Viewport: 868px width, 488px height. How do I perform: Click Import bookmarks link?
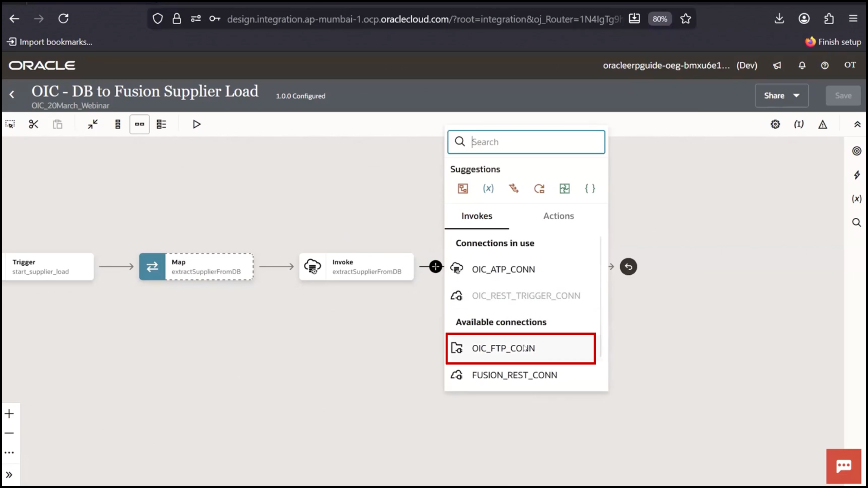coord(50,42)
